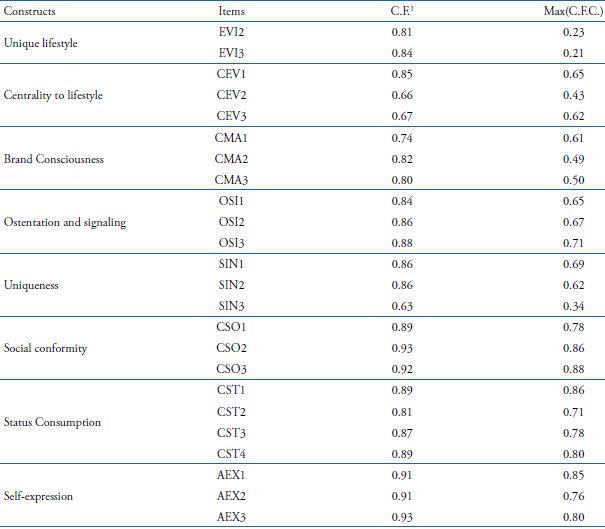The image size is (605, 529).
Task: Select the CMA2 item cell
Action: click(231, 158)
